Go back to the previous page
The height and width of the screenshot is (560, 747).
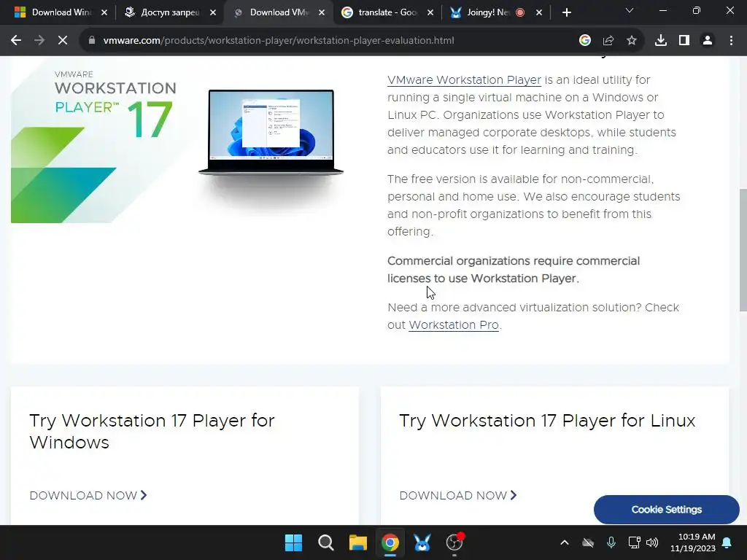(16, 41)
